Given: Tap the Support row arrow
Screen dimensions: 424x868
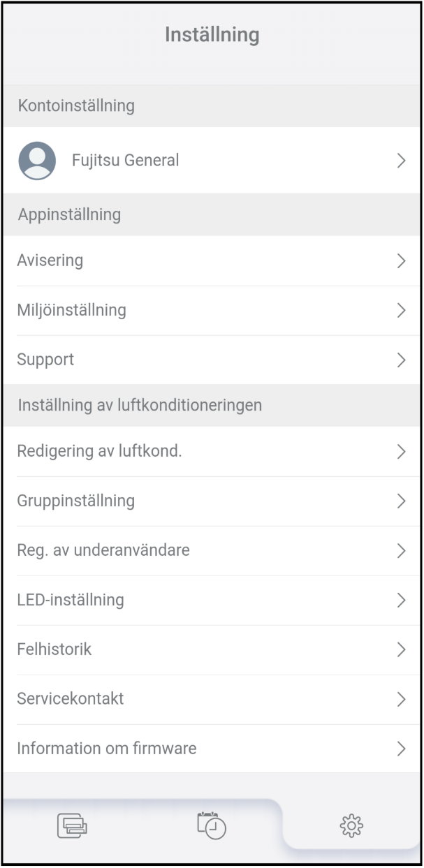Looking at the screenshot, I should point(401,360).
